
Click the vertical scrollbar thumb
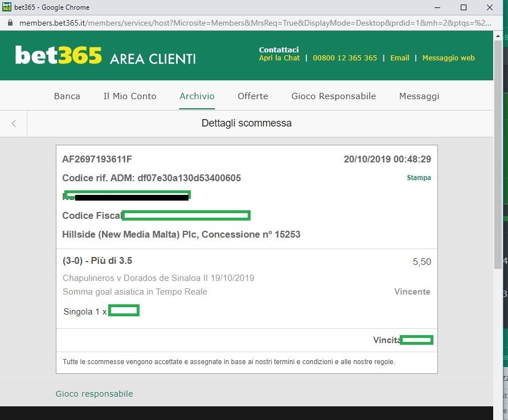click(498, 155)
